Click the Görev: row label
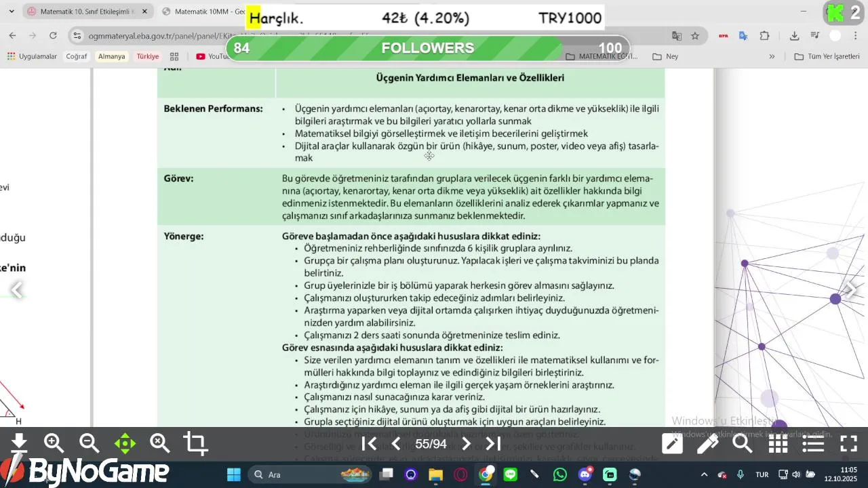Viewport: 868px width, 488px height. 178,178
